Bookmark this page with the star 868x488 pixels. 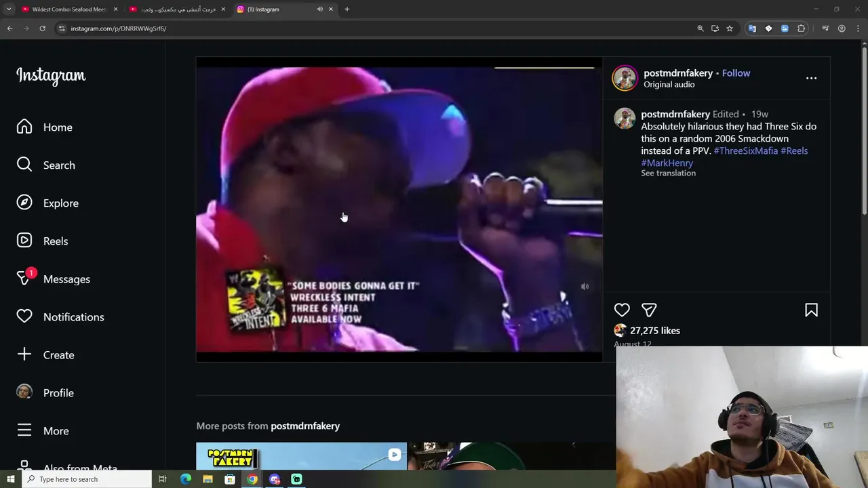click(730, 28)
